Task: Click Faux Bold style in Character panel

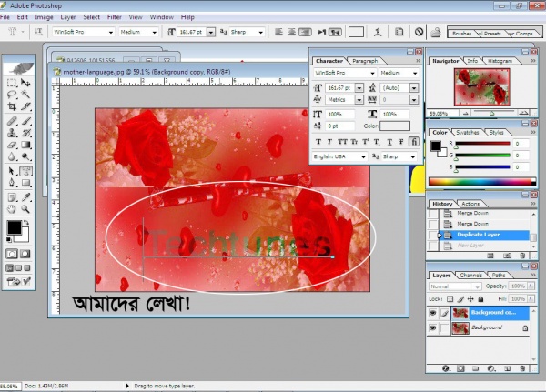Action: [318, 142]
